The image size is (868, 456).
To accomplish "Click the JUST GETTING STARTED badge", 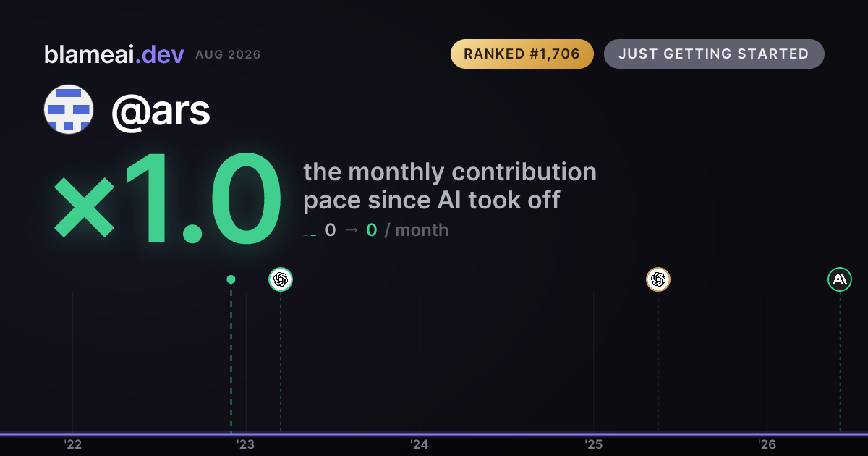I will point(714,54).
